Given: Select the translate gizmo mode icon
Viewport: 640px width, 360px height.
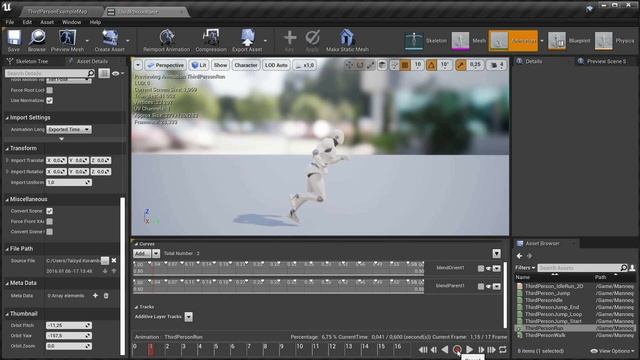Looking at the screenshot, I should 349,65.
